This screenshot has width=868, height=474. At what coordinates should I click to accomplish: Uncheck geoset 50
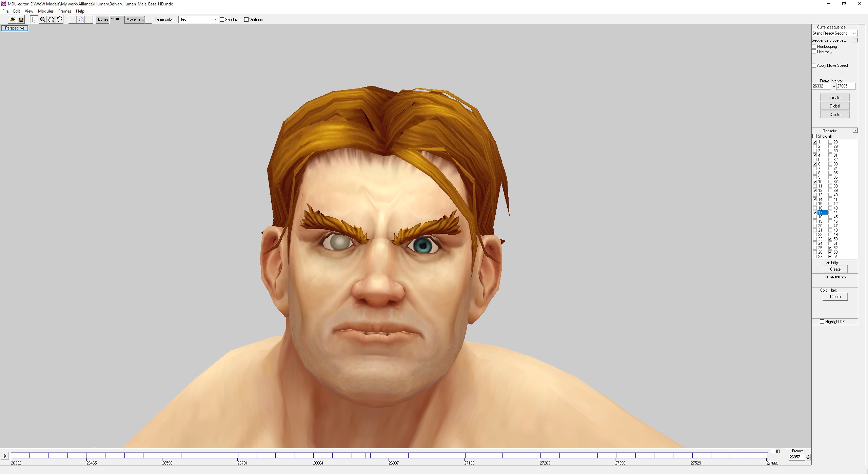(830, 239)
